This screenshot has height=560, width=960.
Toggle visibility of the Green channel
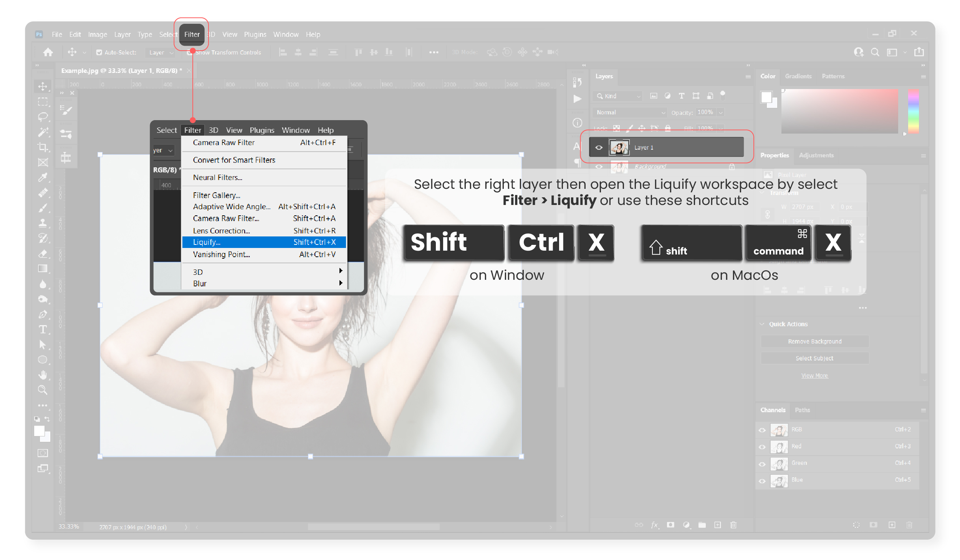click(762, 464)
